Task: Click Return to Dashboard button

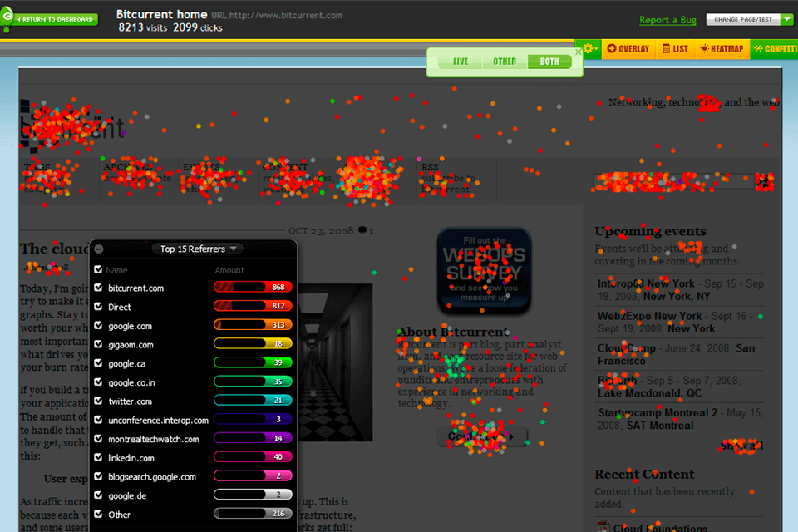Action: coord(56,20)
